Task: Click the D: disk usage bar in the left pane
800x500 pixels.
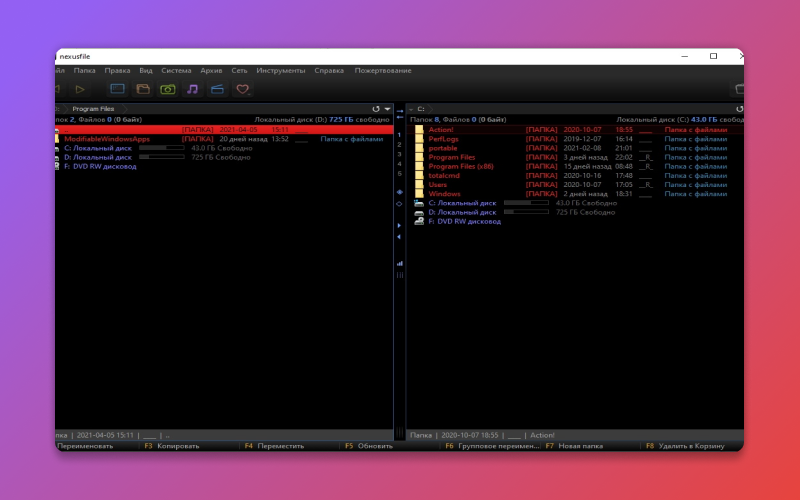Action: coord(161,157)
